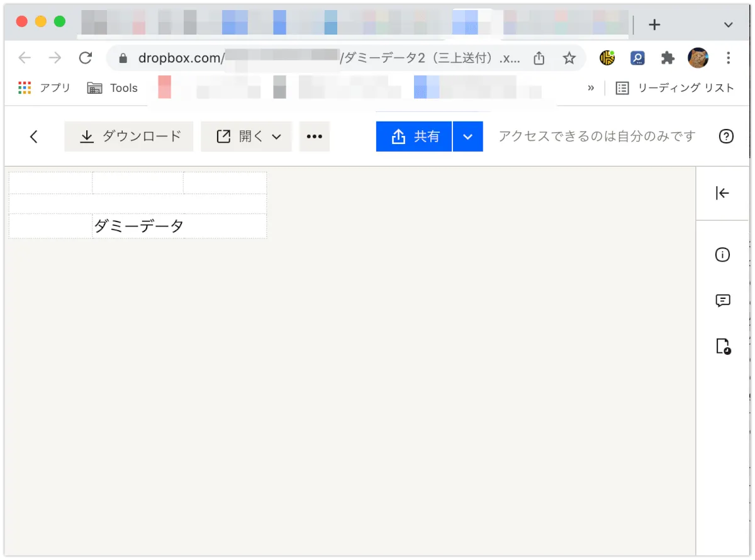
Task: Open the three-dots more options menu
Action: [314, 137]
